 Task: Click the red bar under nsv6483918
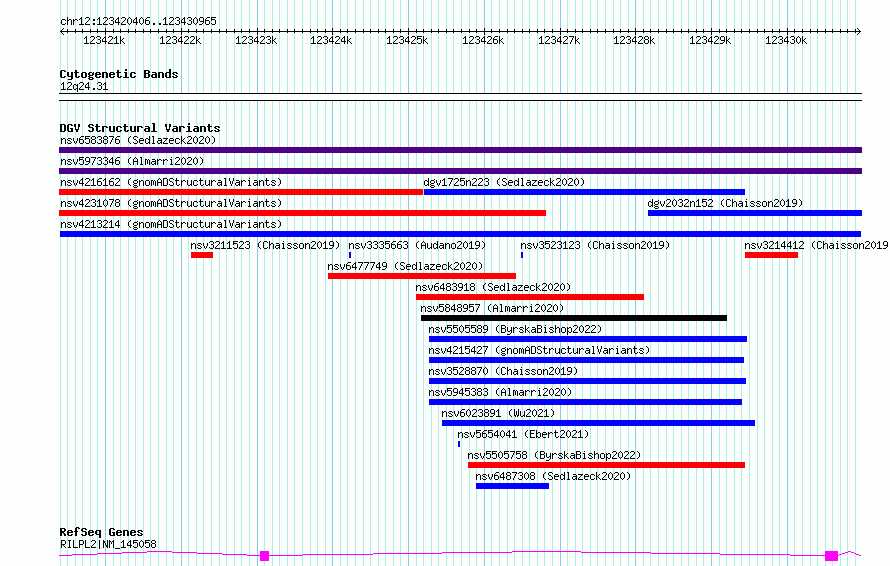(530, 297)
